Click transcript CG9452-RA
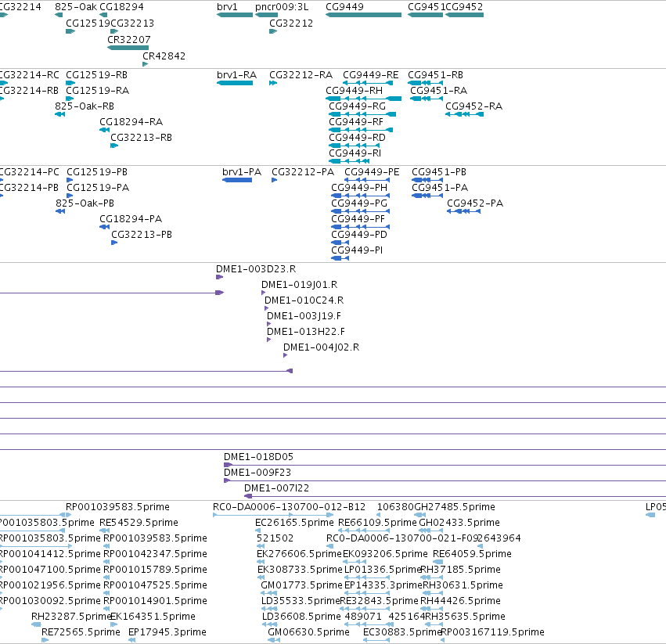 click(x=464, y=114)
